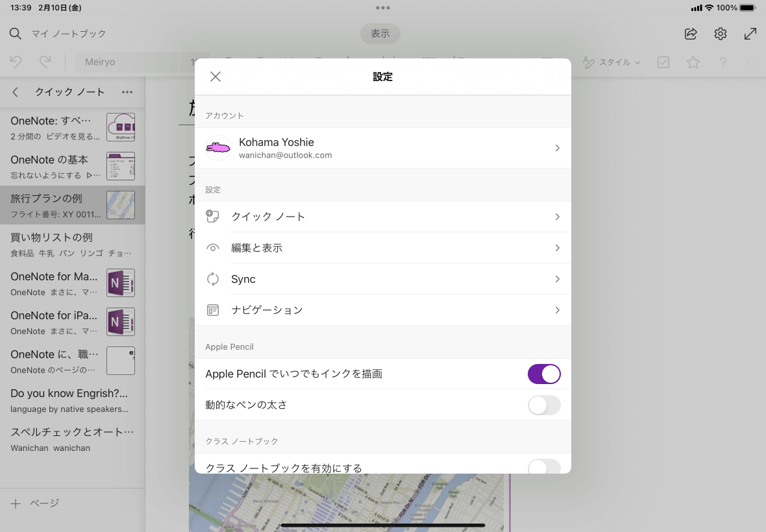Open the Kohama Yoshie account row
Image resolution: width=766 pixels, height=532 pixels.
pos(382,148)
